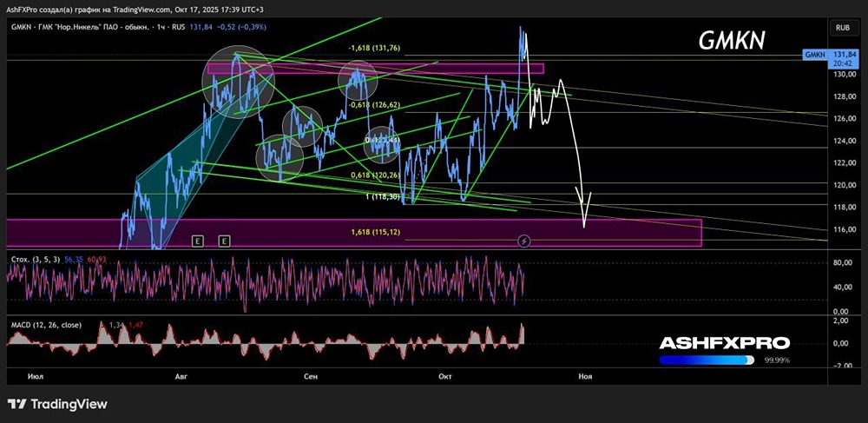
Task: Click the lightning bolt event marker
Action: [524, 241]
